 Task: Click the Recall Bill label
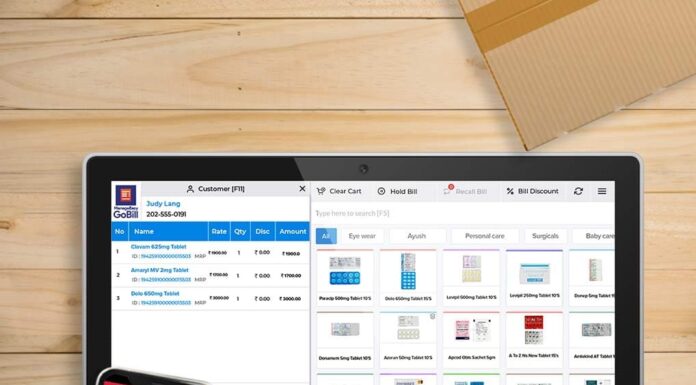(x=471, y=191)
